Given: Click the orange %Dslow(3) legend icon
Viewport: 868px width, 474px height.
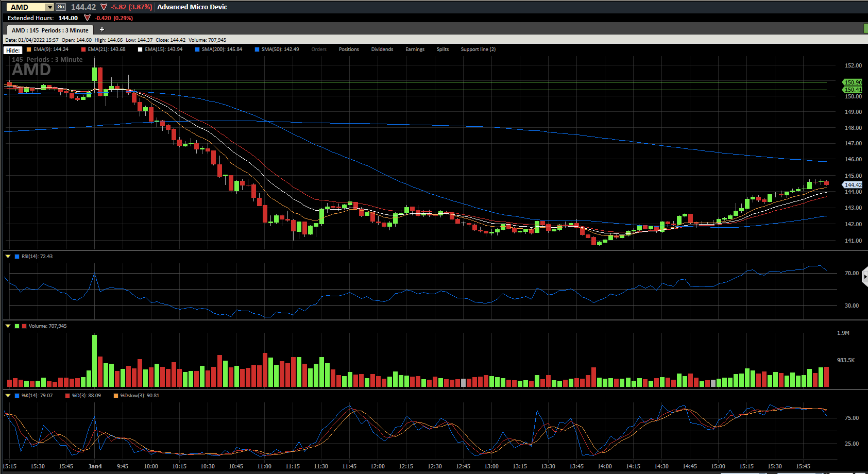Looking at the screenshot, I should point(116,396).
